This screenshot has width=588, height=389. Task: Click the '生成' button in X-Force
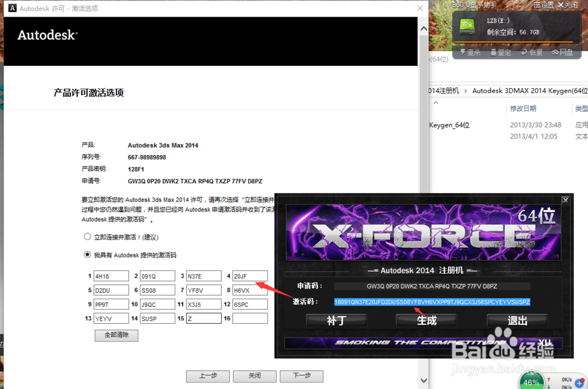pos(426,320)
